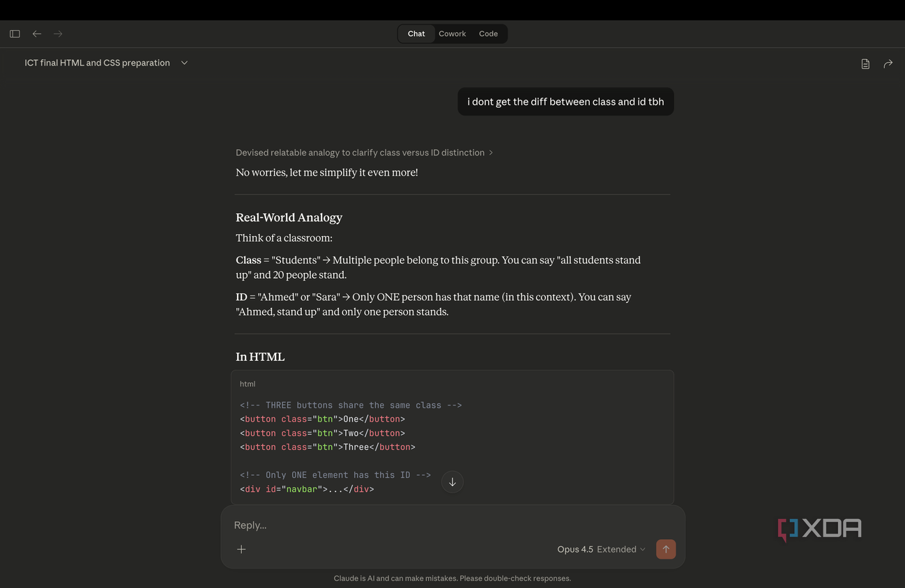905x588 pixels.
Task: Click the 'THREE buttons share the same class' comment
Action: [x=351, y=405]
